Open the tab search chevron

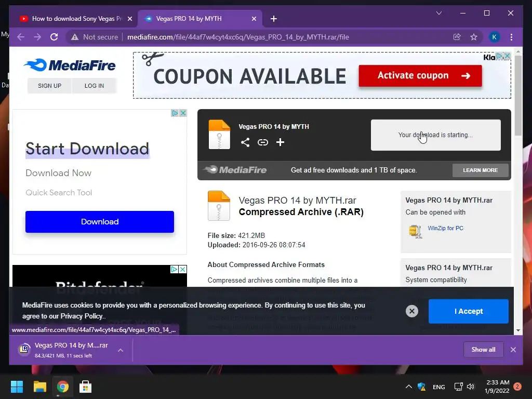tap(438, 13)
